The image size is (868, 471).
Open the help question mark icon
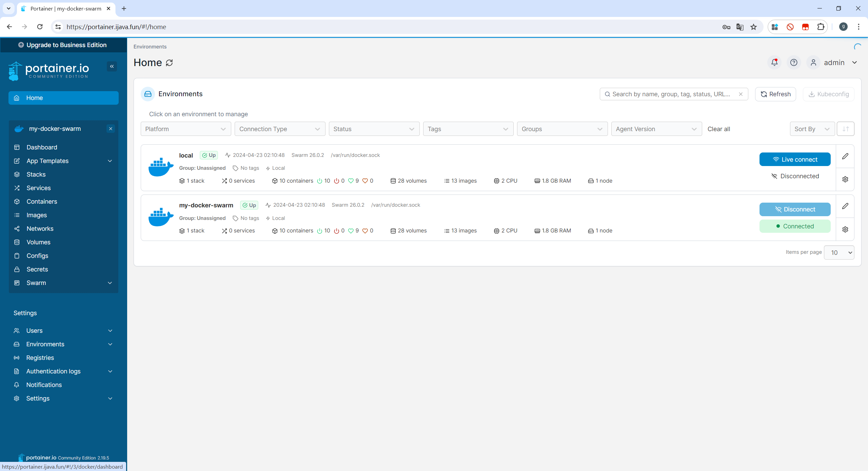click(794, 62)
